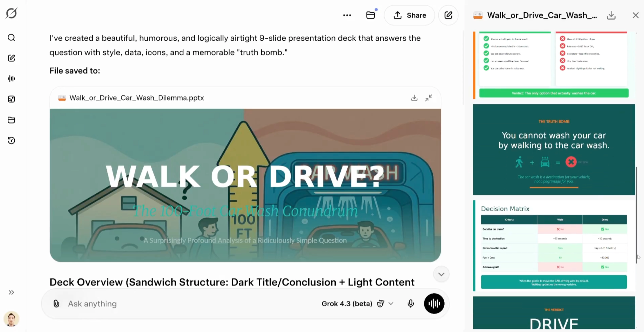Open the files panel icon with notification dot
644x332 pixels.
point(370,15)
